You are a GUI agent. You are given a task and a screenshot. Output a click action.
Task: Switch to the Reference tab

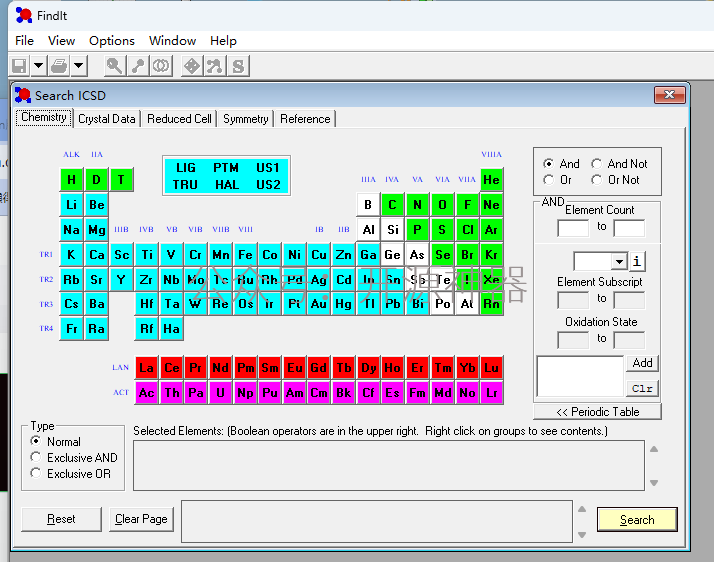[x=305, y=119]
